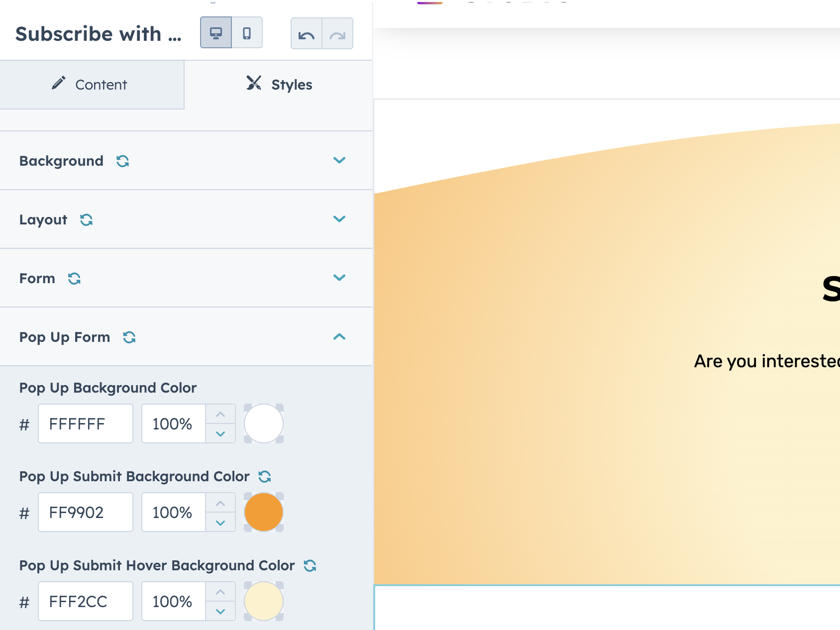Switch to desktop preview mode
The height and width of the screenshot is (630, 840).
point(216,33)
